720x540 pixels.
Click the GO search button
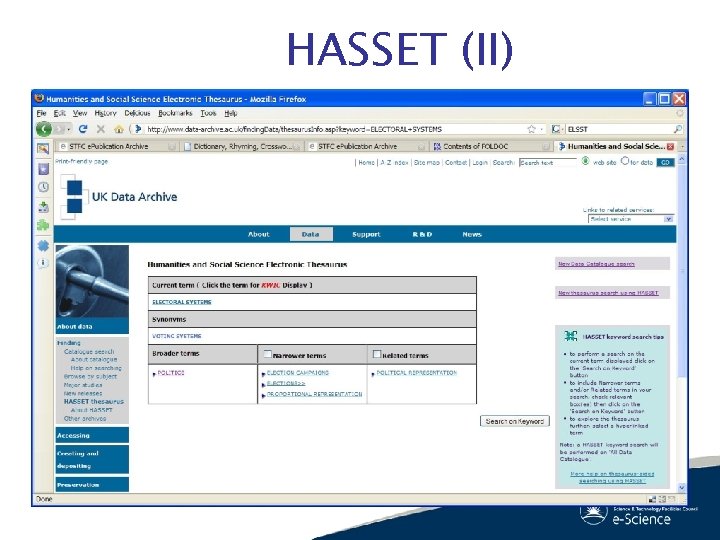tap(665, 162)
